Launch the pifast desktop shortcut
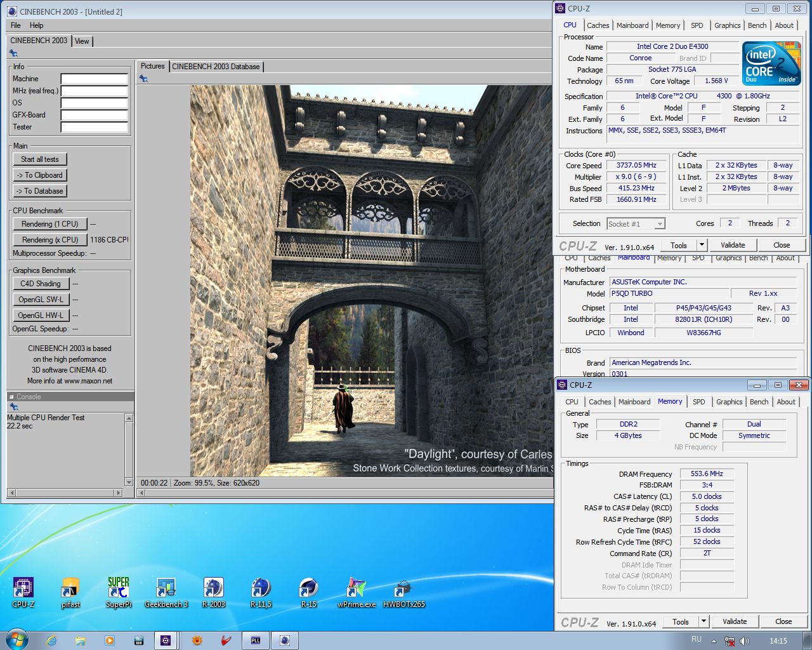The width and height of the screenshot is (812, 650). point(70,592)
